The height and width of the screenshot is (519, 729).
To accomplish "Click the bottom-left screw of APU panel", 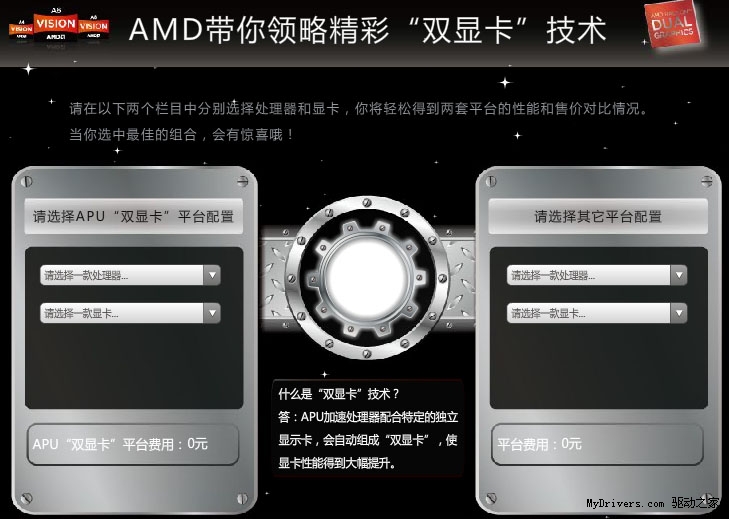I will [27, 499].
